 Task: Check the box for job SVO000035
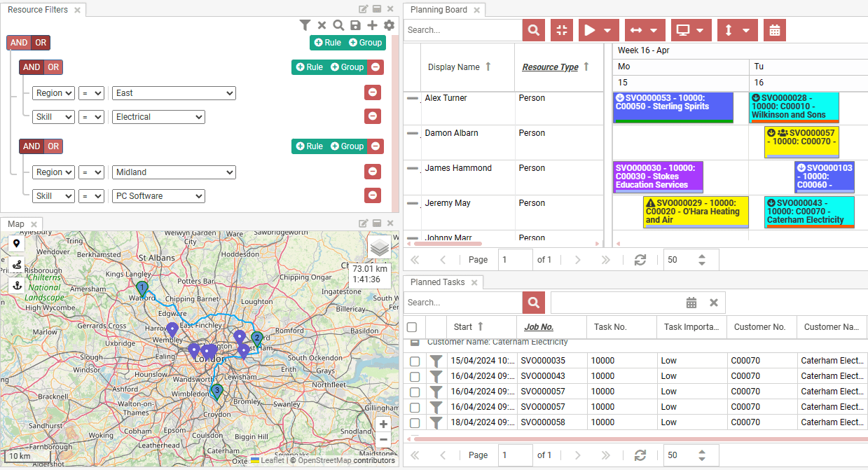pyautogui.click(x=415, y=361)
